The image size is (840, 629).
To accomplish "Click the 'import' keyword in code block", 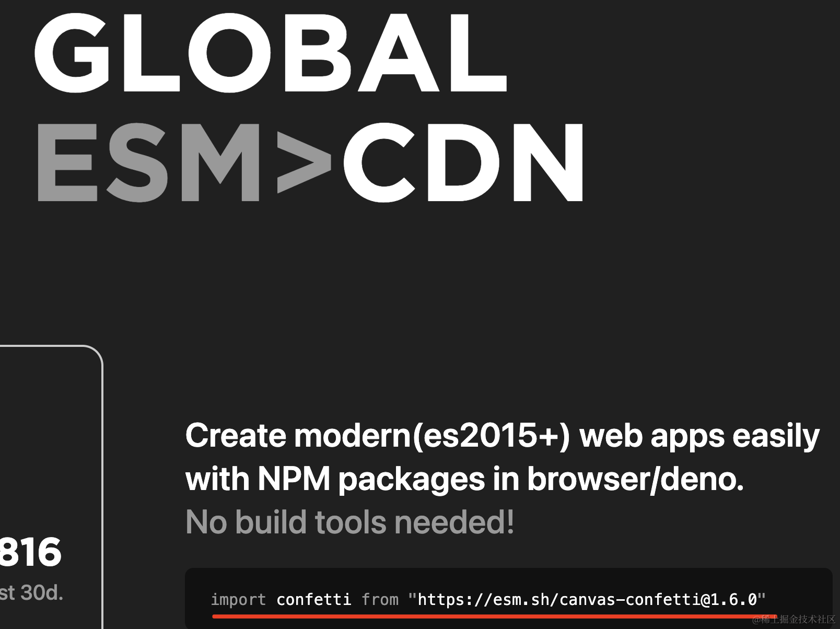I will [x=238, y=600].
